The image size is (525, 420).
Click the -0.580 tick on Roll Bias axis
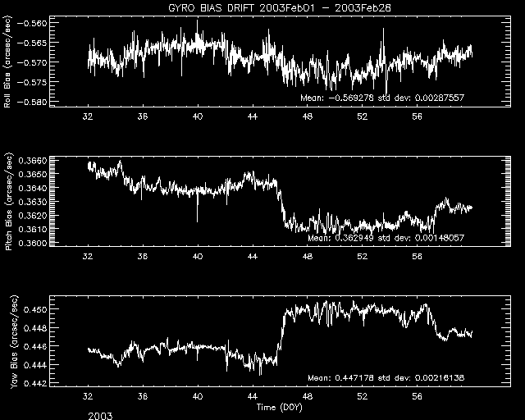(x=34, y=102)
